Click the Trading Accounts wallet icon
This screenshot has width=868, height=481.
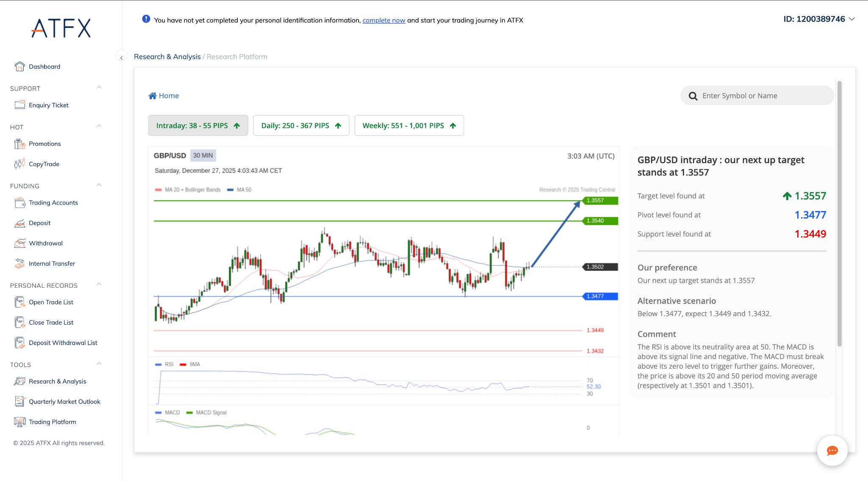click(19, 203)
